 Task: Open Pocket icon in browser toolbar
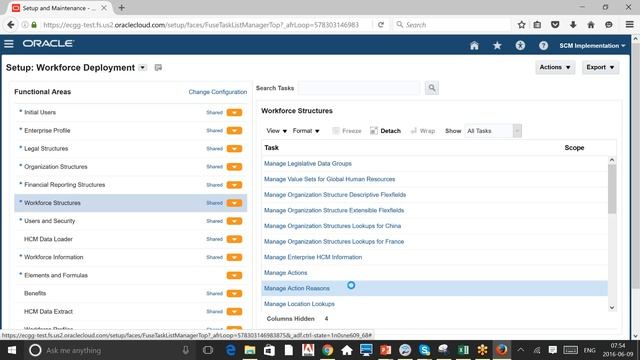[x=555, y=25]
